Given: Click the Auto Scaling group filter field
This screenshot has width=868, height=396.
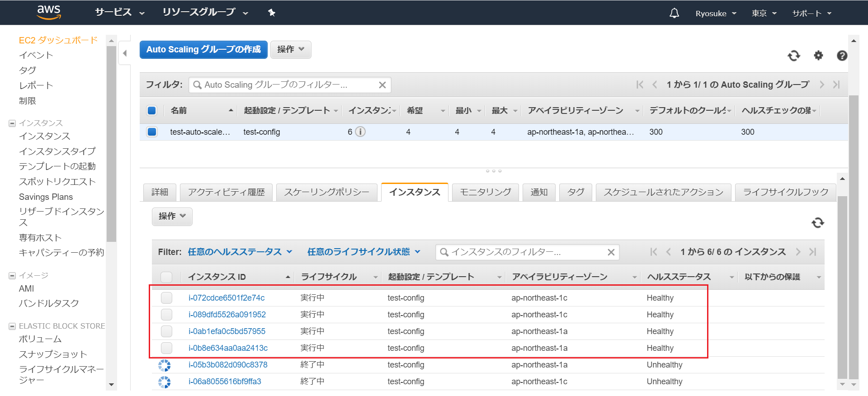Looking at the screenshot, I should pos(290,85).
